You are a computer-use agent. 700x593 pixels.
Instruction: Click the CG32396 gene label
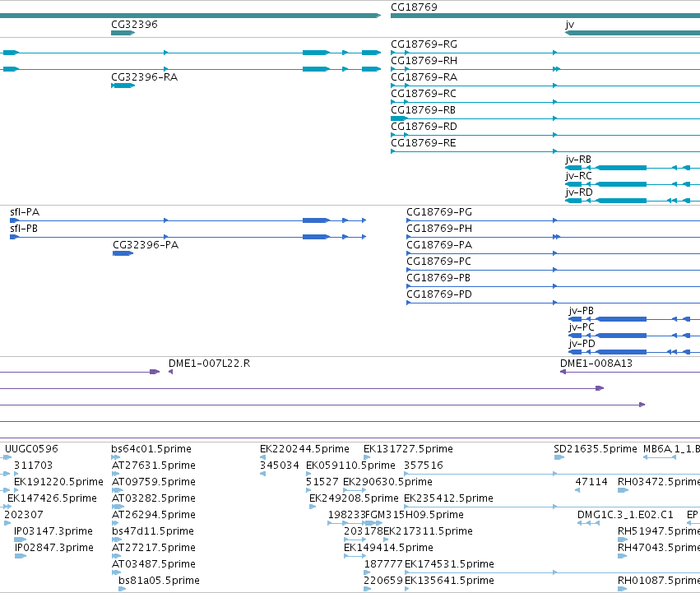tap(134, 25)
